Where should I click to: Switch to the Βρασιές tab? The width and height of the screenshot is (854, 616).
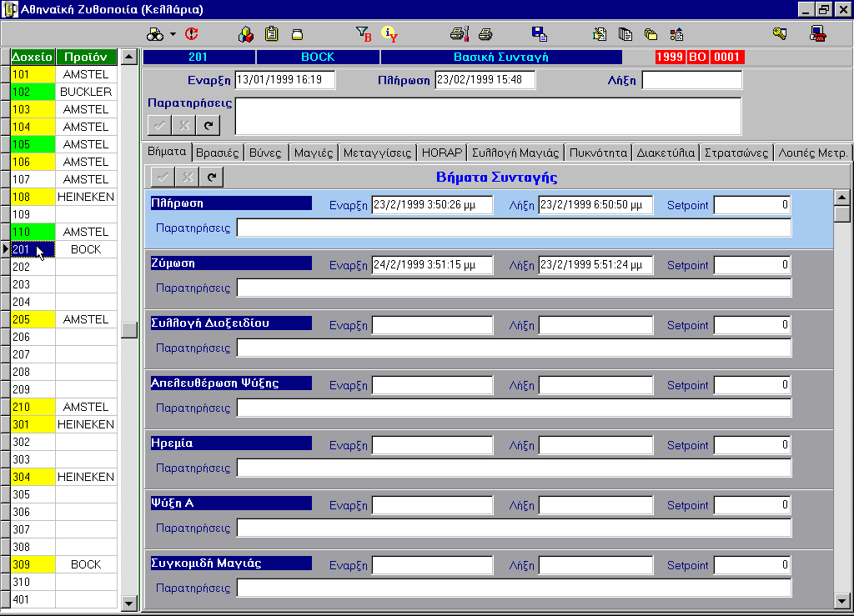(223, 153)
